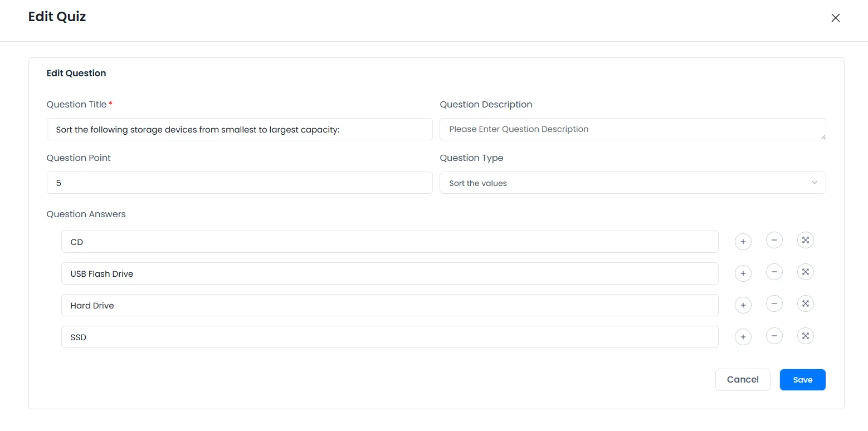Add a new answer below SSD
This screenshot has height=431, width=868.
tap(743, 337)
